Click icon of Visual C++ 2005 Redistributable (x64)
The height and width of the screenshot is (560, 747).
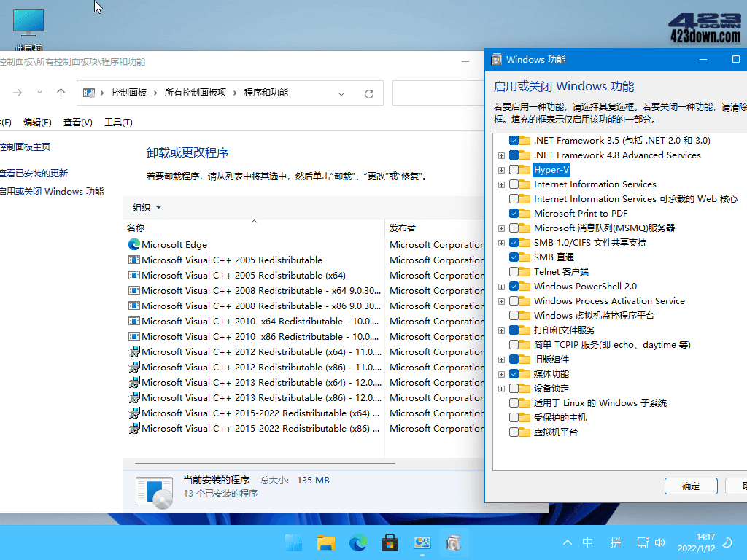[x=134, y=275]
